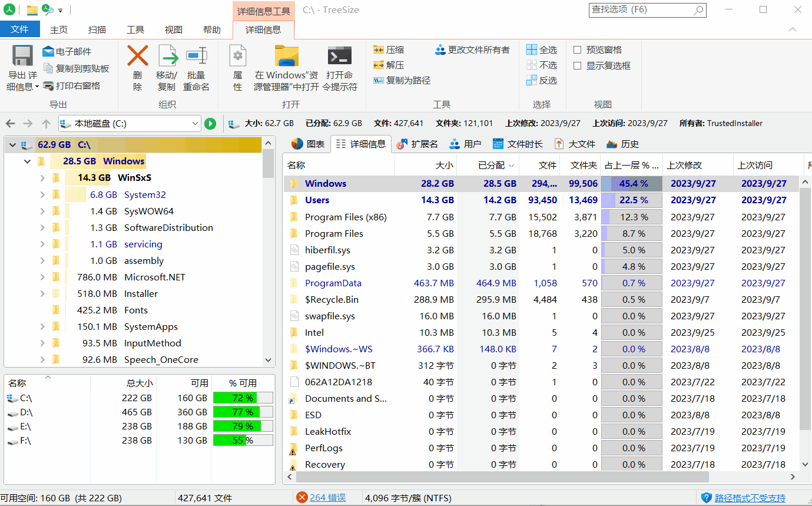Click the 45.4 % bar in Windows row
The width and height of the screenshot is (812, 506).
click(x=632, y=184)
